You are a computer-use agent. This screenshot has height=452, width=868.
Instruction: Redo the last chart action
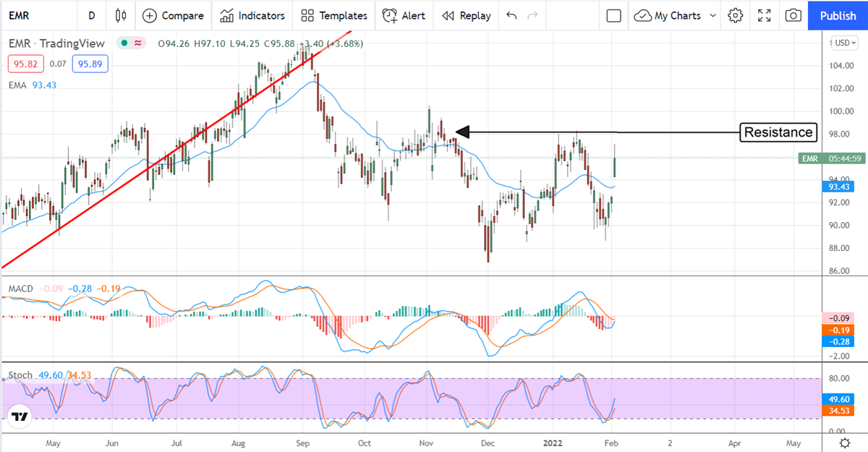[x=533, y=15]
